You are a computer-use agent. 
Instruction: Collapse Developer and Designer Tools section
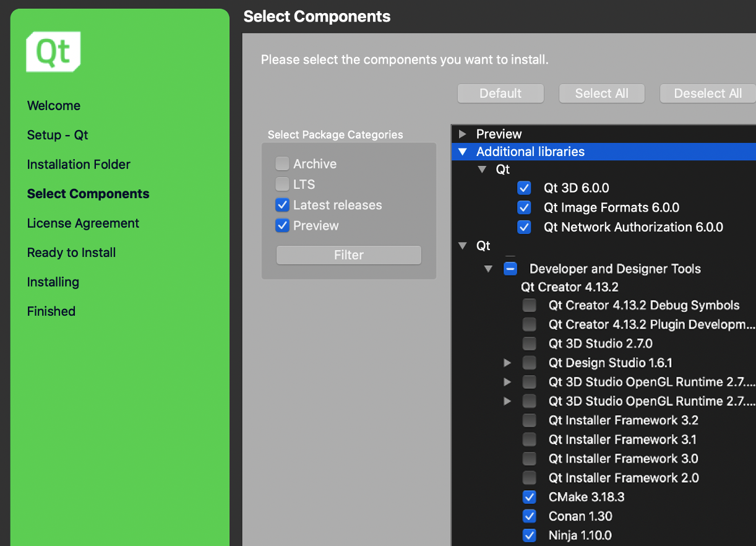489,269
